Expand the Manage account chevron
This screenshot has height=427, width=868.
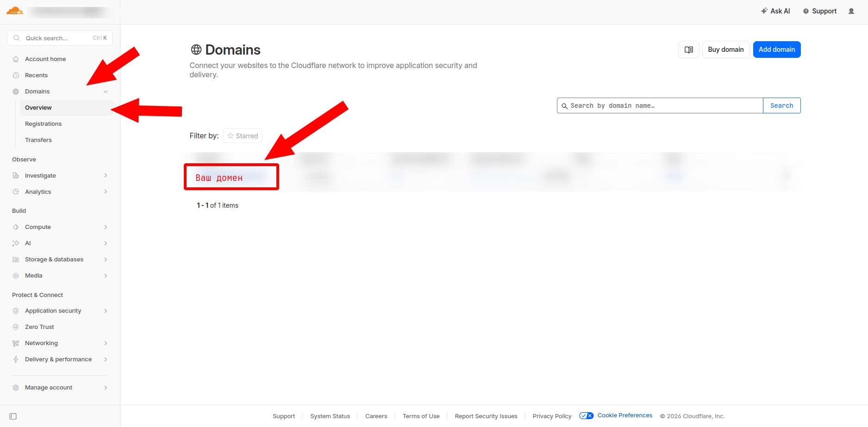[106, 388]
